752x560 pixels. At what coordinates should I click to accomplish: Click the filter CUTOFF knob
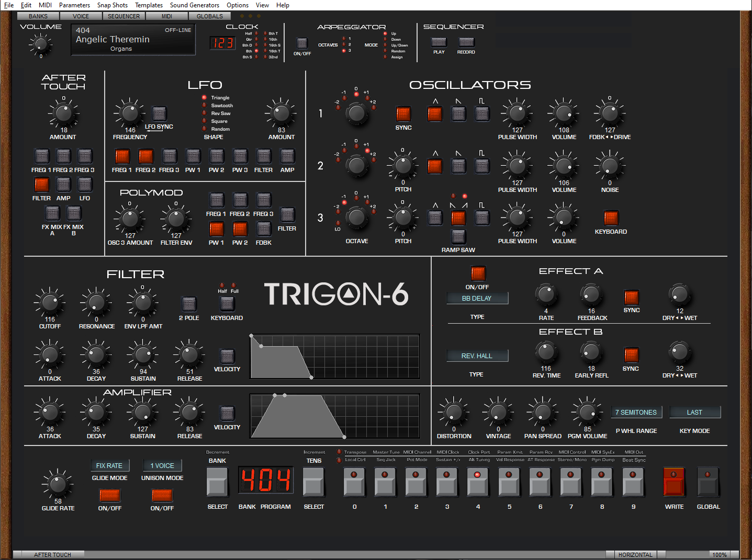pos(50,302)
